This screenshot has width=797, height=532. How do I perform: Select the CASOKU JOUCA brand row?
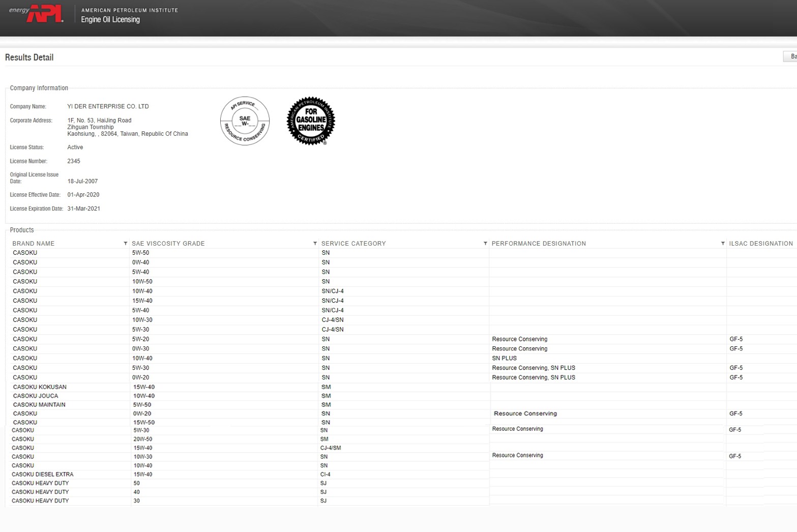[x=36, y=396]
